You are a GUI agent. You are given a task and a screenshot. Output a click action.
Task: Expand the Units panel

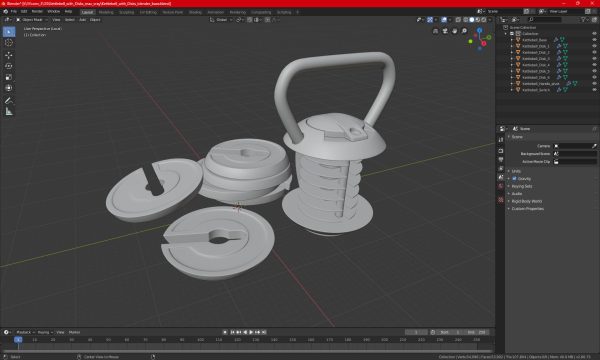(x=516, y=171)
